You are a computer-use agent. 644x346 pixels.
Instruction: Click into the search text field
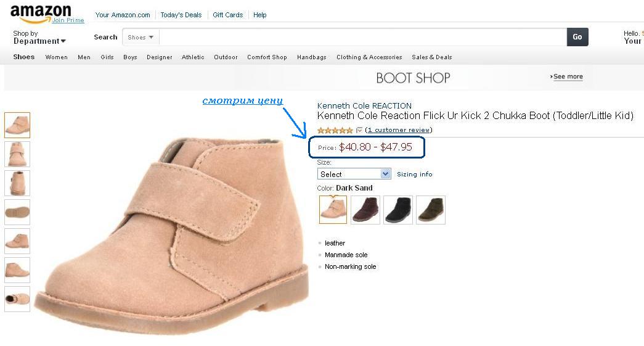362,38
